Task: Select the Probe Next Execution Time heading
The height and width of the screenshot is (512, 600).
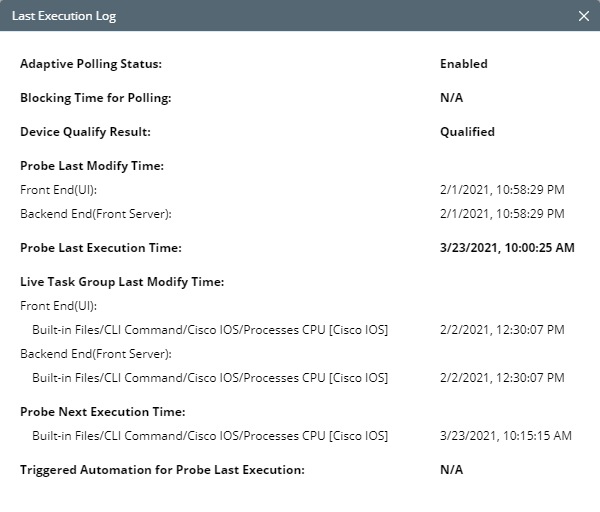Action: [103, 412]
